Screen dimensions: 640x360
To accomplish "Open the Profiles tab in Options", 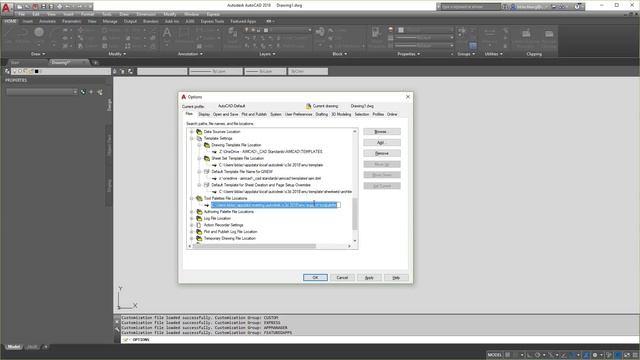I will [378, 114].
